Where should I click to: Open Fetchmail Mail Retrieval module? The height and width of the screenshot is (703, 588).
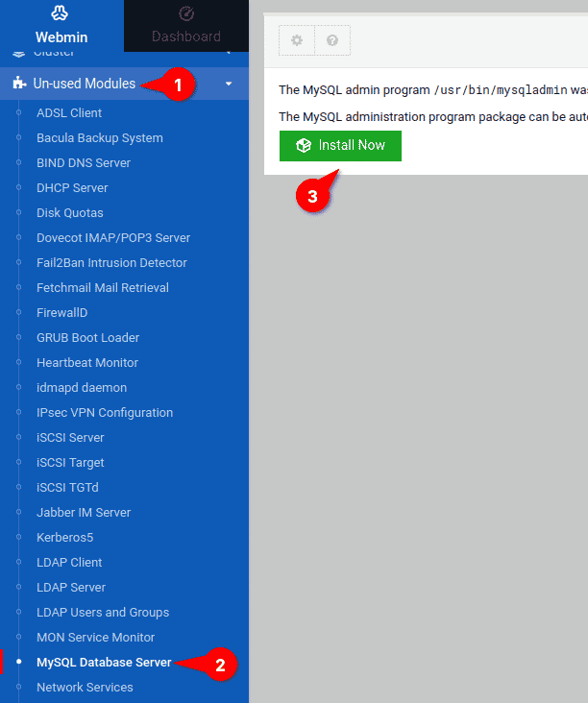[x=103, y=288]
